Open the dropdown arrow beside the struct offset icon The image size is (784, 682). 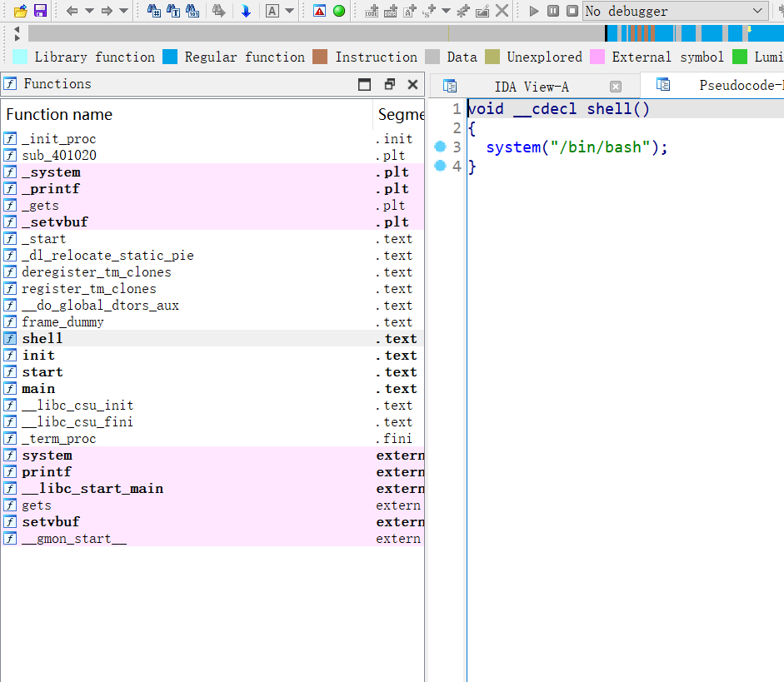[446, 11]
